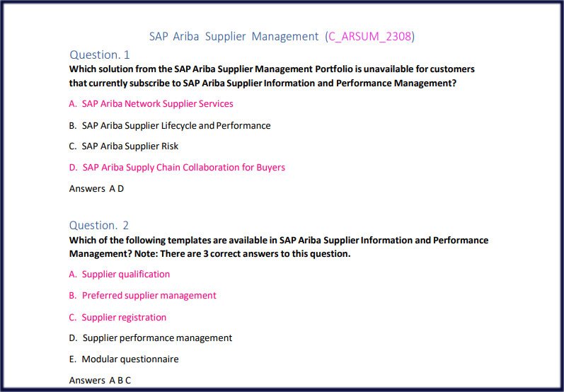This screenshot has height=392, width=564.
Task: Choose the Modular questionnaire option
Action: click(x=130, y=359)
